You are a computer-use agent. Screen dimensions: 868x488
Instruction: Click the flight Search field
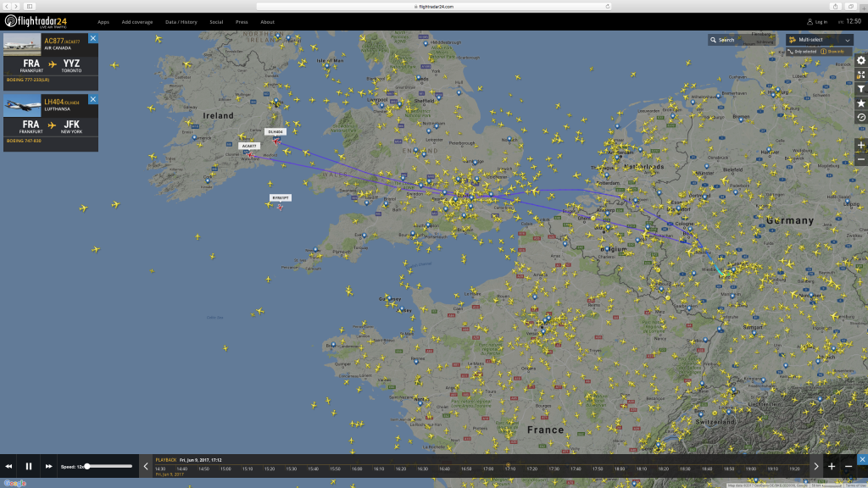[x=742, y=40]
